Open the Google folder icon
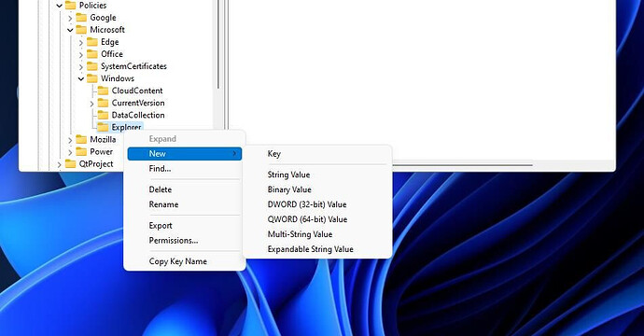The height and width of the screenshot is (336, 644). pos(81,17)
